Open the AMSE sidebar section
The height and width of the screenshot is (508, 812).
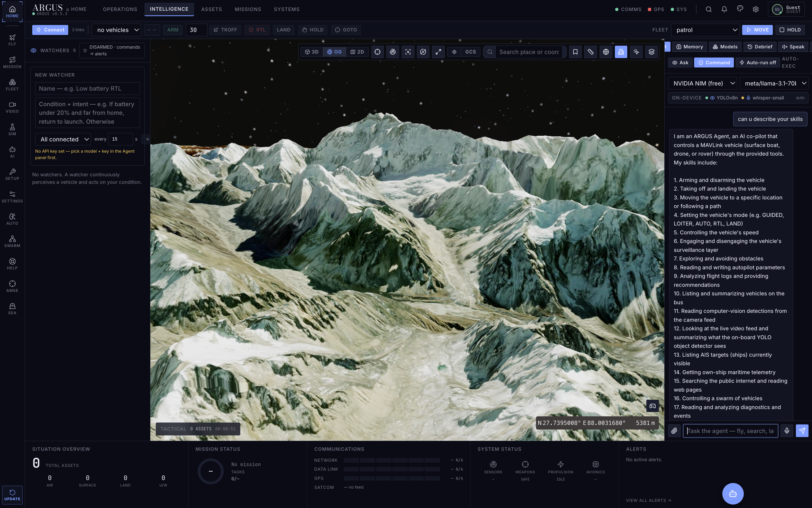(x=12, y=286)
